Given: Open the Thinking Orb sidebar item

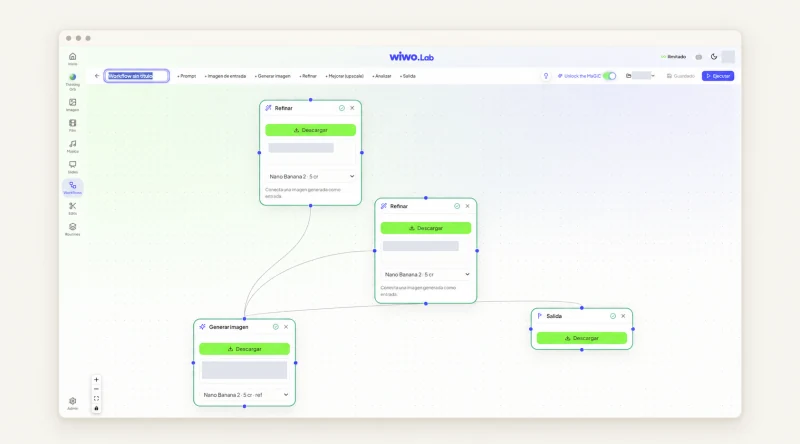Looking at the screenshot, I should click(x=72, y=82).
